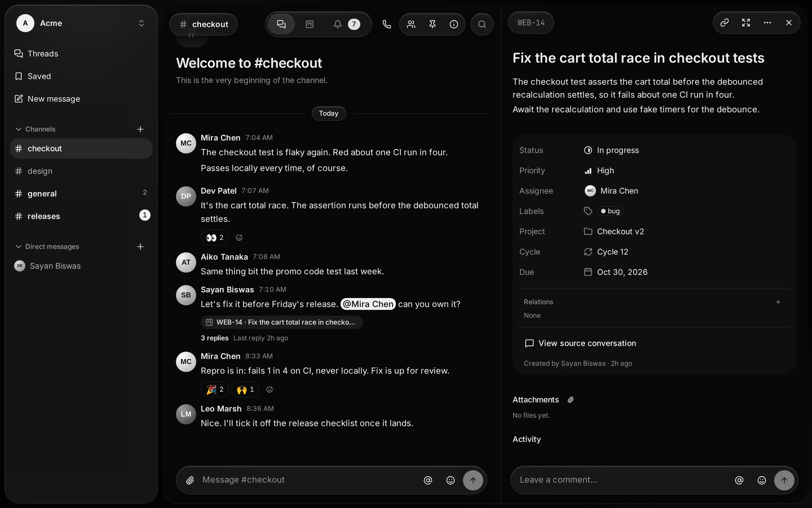This screenshot has height=508, width=812.
Task: Open emoji picker in comment box
Action: tap(762, 480)
